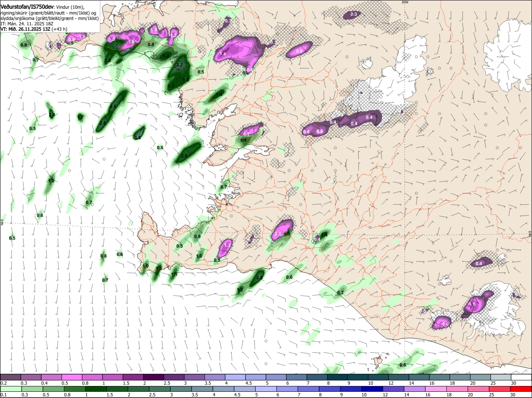532x398 pixels.
Task: Click the "Vindur (10m)" wind description text
Action: tap(70, 7)
